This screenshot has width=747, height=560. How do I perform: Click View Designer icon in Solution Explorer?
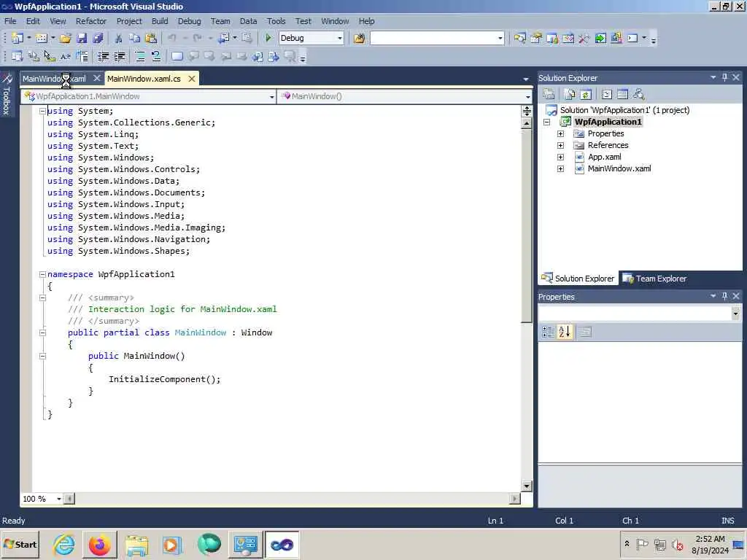pyautogui.click(x=622, y=94)
